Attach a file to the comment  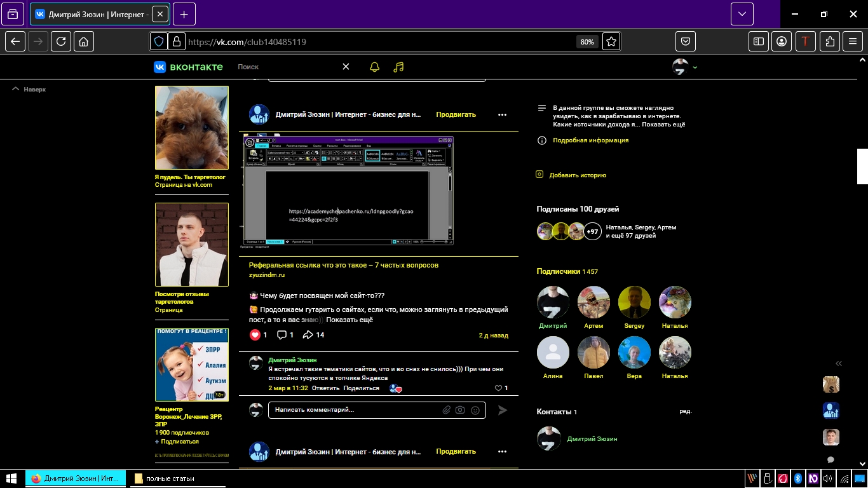click(x=447, y=410)
